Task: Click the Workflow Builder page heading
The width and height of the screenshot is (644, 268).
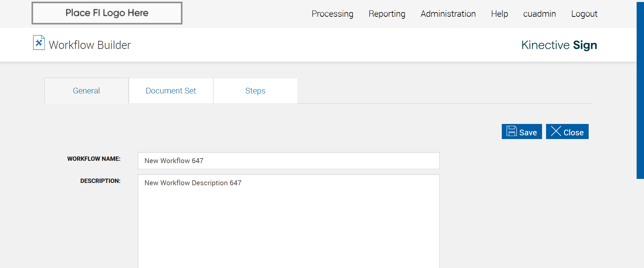Action: pos(90,45)
